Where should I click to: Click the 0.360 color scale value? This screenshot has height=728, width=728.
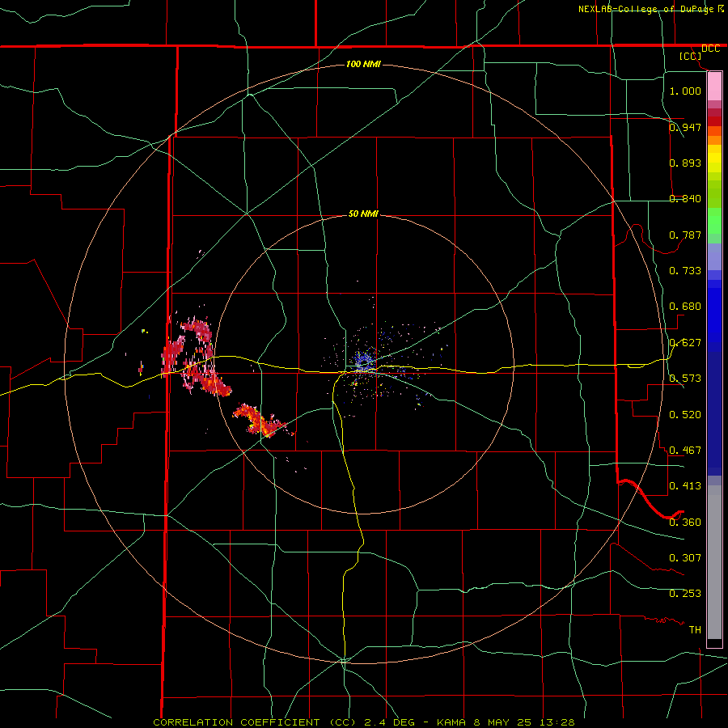click(685, 523)
